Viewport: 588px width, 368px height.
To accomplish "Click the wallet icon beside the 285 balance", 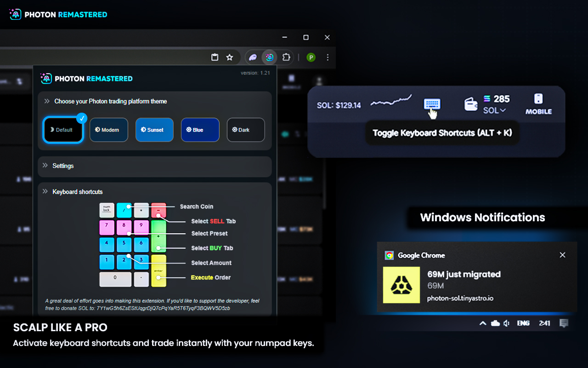I will pyautogui.click(x=471, y=104).
